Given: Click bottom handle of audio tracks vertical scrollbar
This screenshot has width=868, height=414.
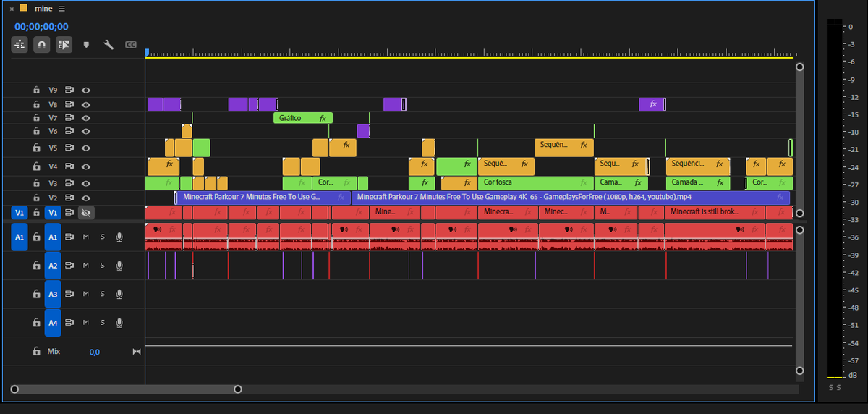Looking at the screenshot, I should (799, 371).
